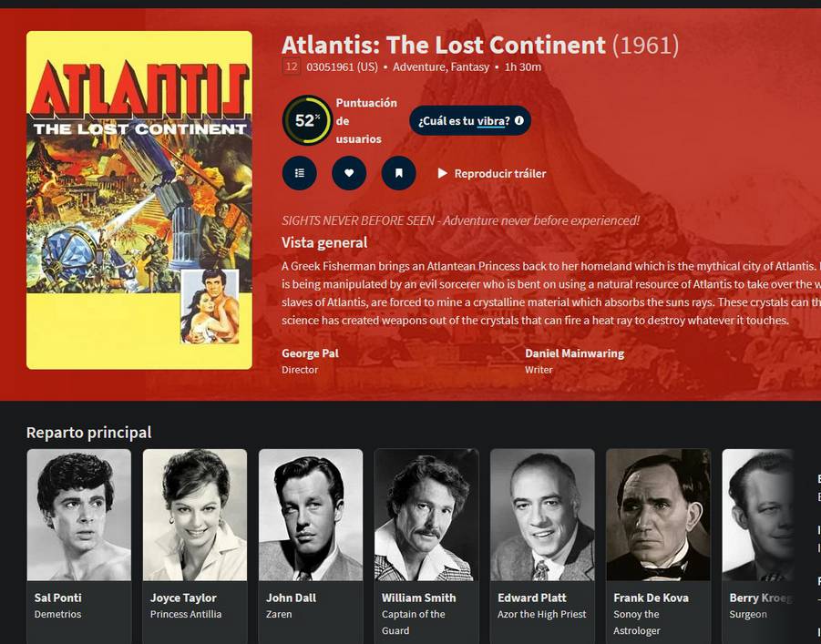Click Joyce Taylor name link
This screenshot has height=644, width=821.
tap(183, 598)
